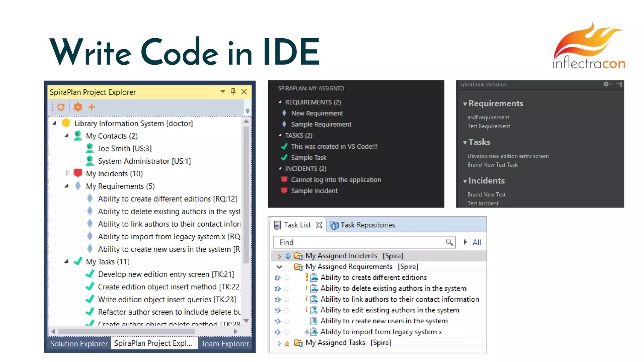Select the Task List tab
The image size is (644, 362).
pyautogui.click(x=297, y=225)
